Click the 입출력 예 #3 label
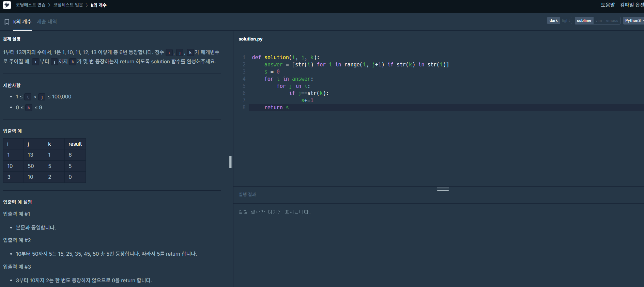Viewport: 644px width, 287px height. [x=17, y=267]
